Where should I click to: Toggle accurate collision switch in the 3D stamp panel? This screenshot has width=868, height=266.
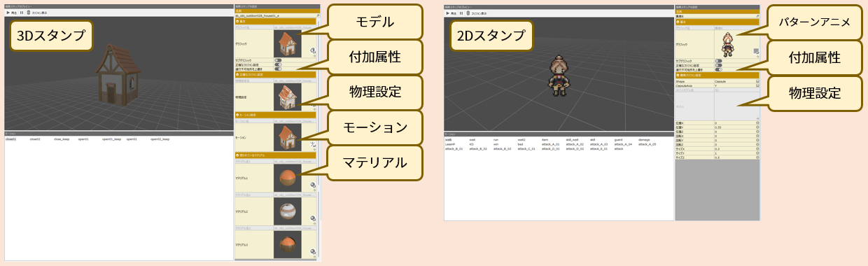point(277,65)
